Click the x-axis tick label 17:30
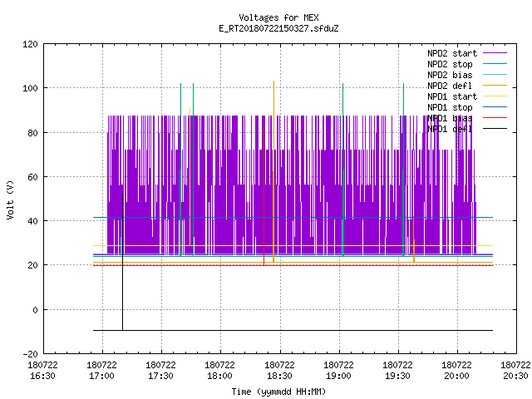 160,376
